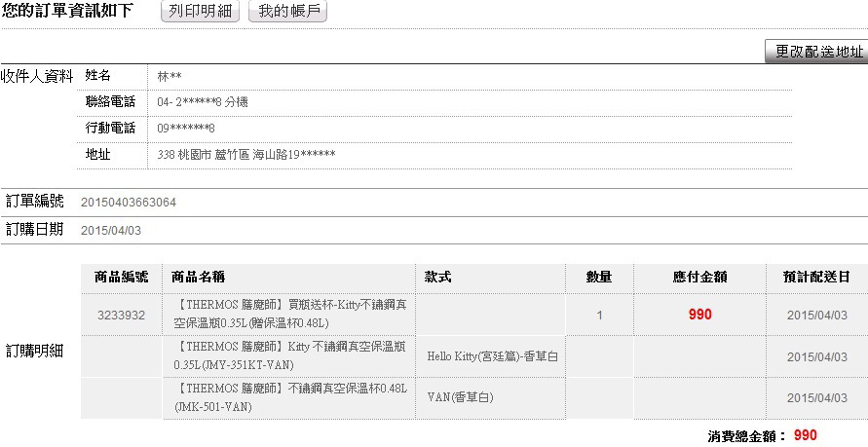Click the 訂單編號 label
Viewport: 868px width, 447px height.
[34, 201]
